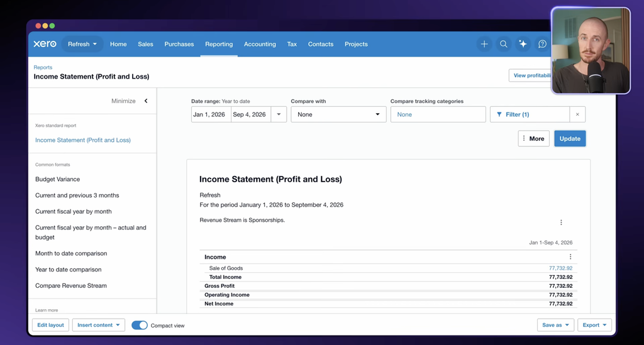The height and width of the screenshot is (345, 644).
Task: Select Current and previous 3 months
Action: point(77,195)
